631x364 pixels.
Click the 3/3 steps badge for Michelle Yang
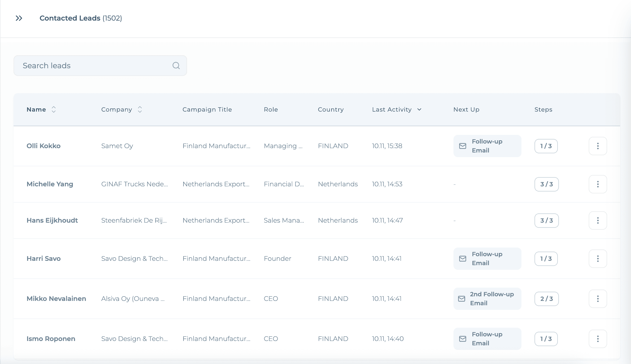coord(546,184)
